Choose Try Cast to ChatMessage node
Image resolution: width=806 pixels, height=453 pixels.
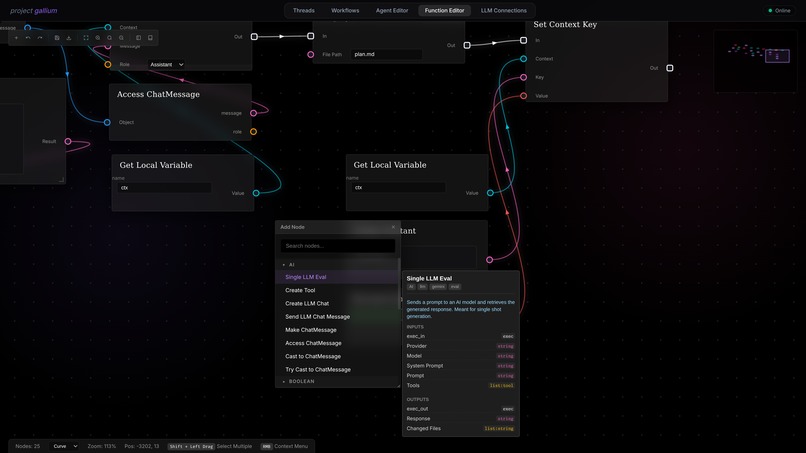[337, 370]
